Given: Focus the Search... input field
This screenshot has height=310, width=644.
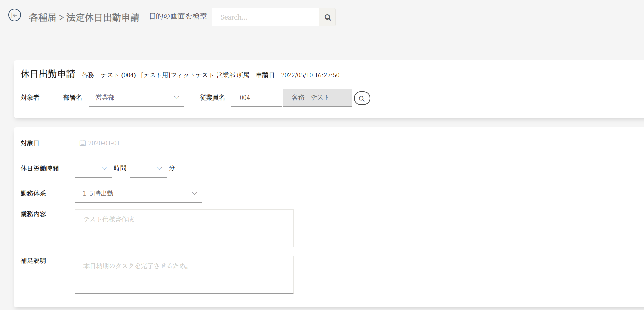Looking at the screenshot, I should pos(266,17).
